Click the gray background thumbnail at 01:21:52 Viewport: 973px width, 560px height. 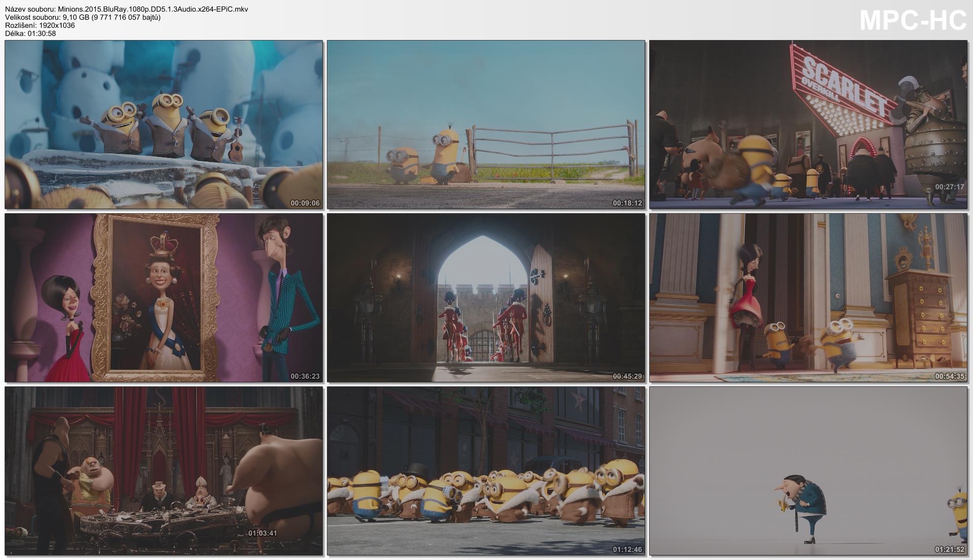click(808, 471)
